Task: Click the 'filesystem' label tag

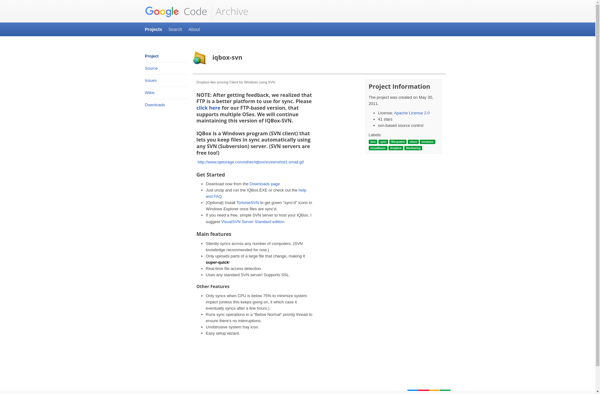Action: pos(398,142)
